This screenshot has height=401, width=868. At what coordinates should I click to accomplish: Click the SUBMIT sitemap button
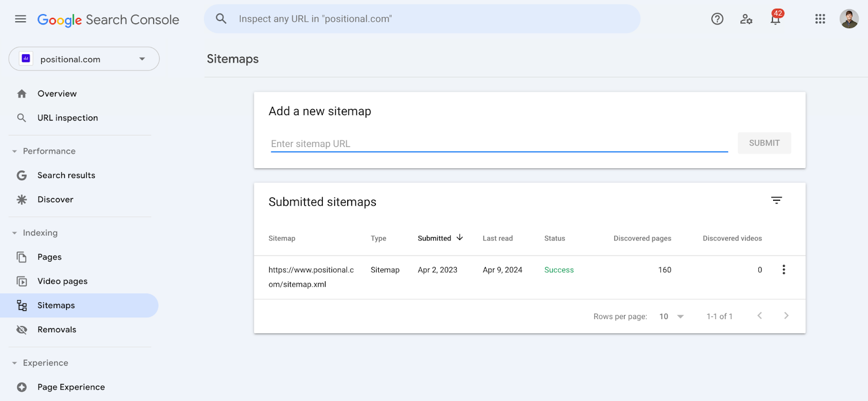tap(764, 143)
